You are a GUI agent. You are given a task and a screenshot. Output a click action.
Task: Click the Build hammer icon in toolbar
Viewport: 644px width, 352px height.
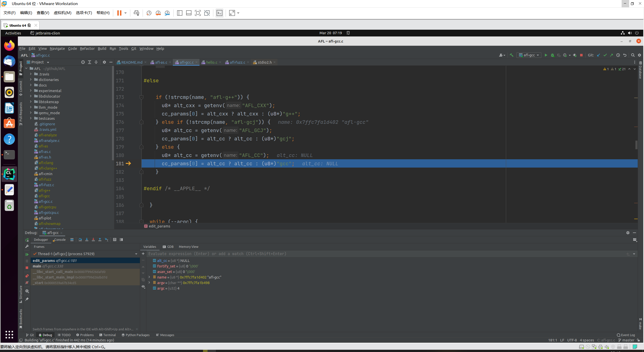[x=511, y=55]
